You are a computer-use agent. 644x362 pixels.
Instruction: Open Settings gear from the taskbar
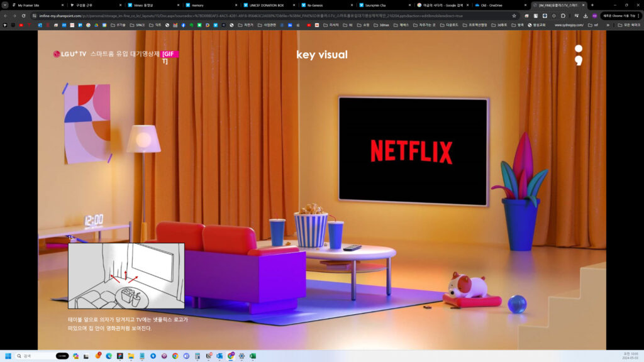click(x=242, y=356)
